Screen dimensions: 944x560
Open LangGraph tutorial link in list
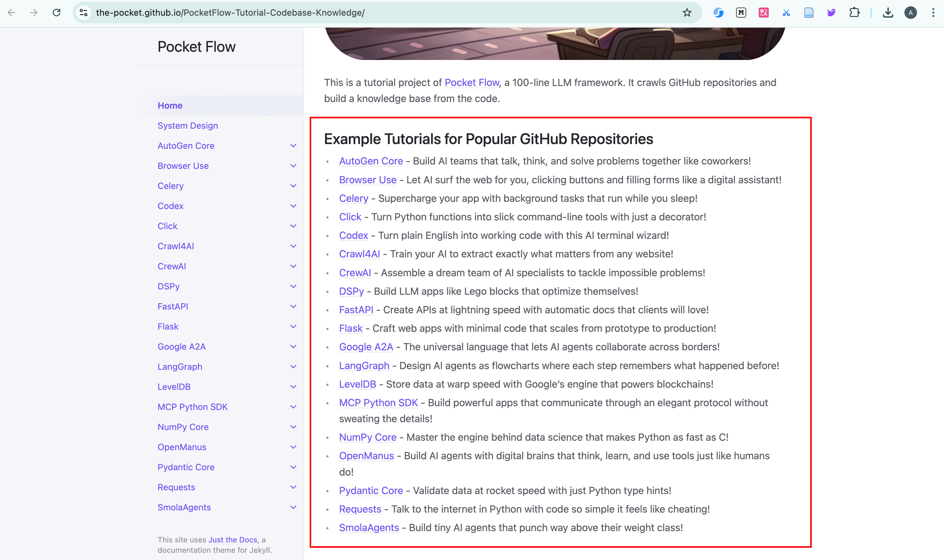pos(364,366)
